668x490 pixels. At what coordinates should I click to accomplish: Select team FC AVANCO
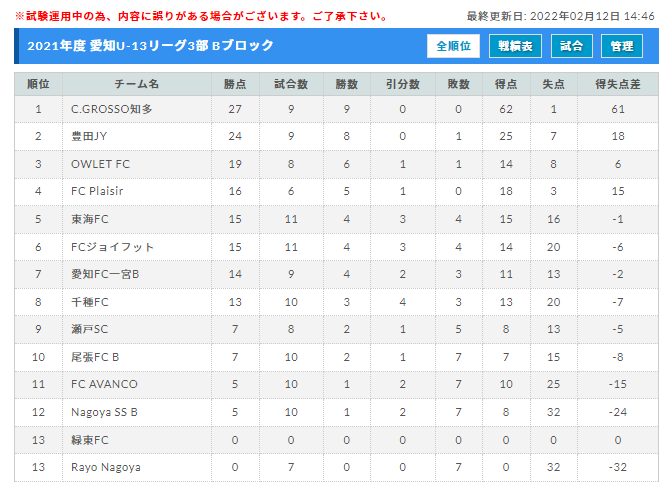point(104,384)
